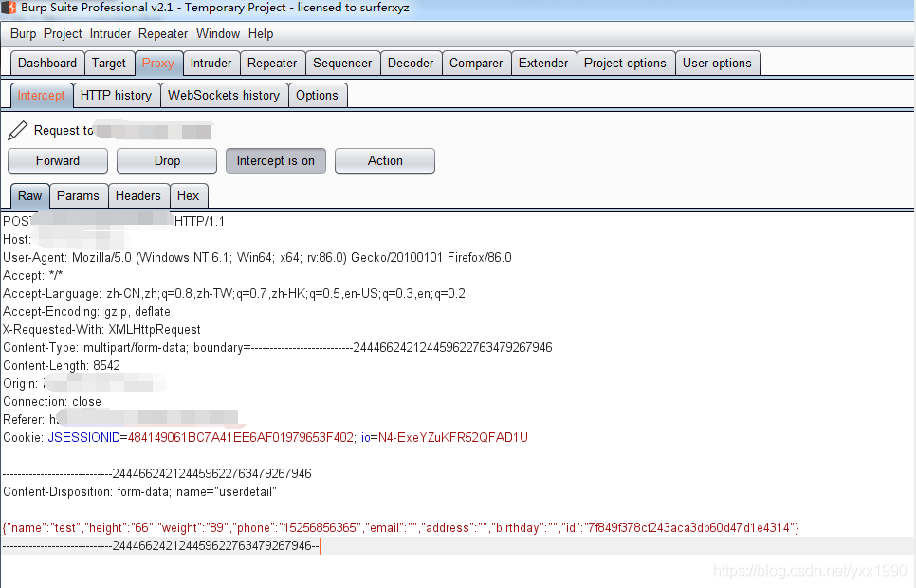Click the opening boundary line after the Cookie header
Viewport: 916px width, 588px height.
157,474
